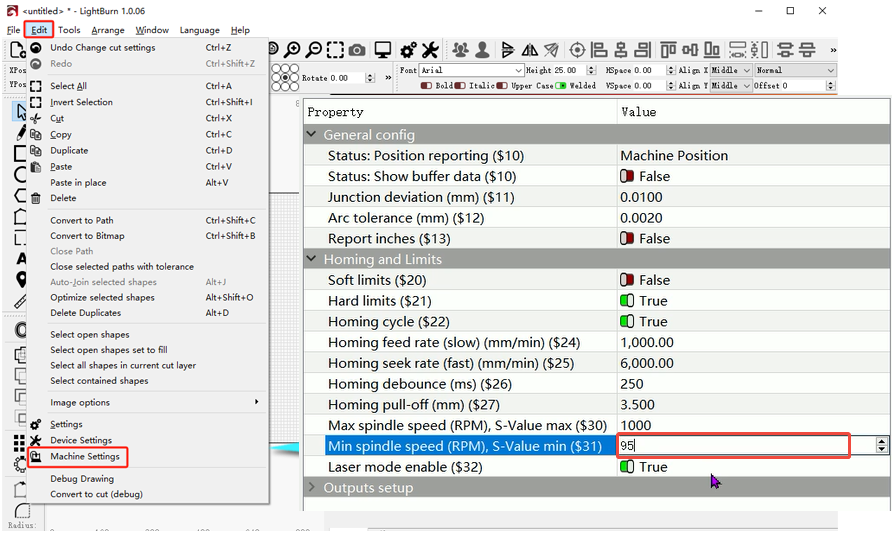The width and height of the screenshot is (892, 538).
Task: Open the Align Y Middle dropdown
Action: pyautogui.click(x=731, y=85)
